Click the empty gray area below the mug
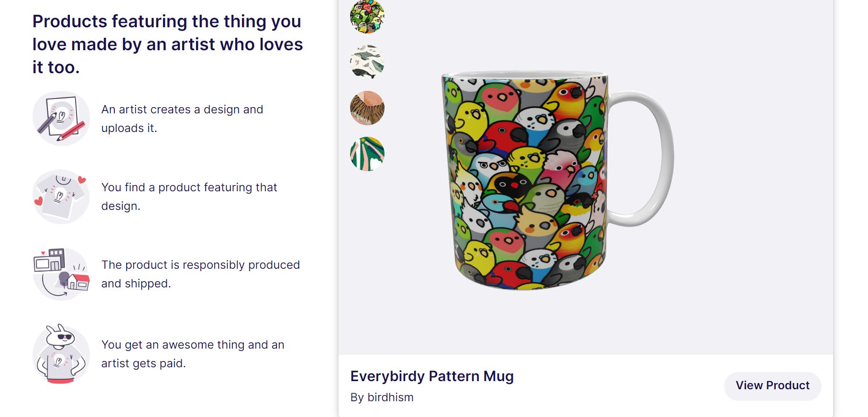Viewport: 868px width, 417px height. coord(585,325)
